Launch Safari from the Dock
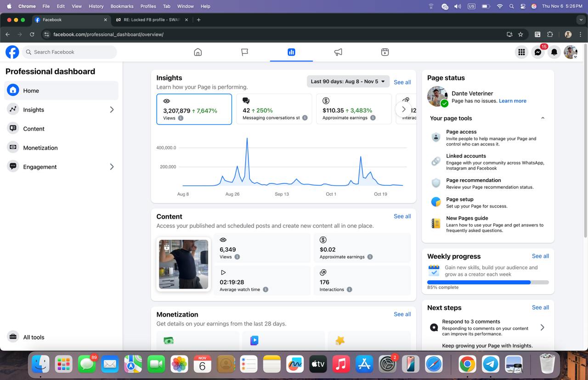 pyautogui.click(x=434, y=364)
